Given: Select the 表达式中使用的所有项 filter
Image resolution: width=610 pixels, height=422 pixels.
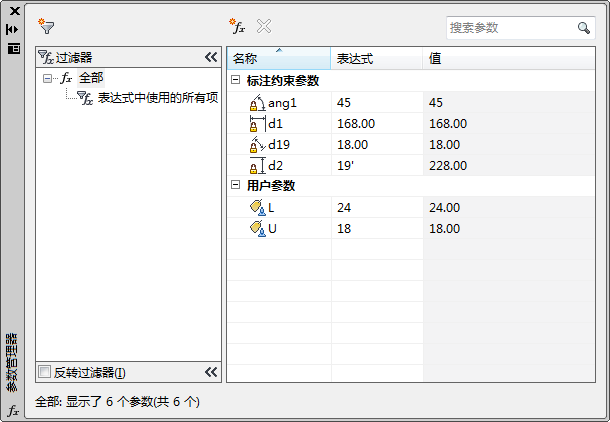Looking at the screenshot, I should click(157, 97).
